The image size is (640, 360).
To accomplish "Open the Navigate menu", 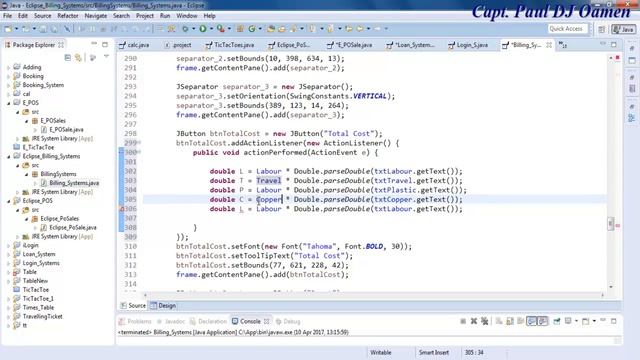I will pos(96,16).
